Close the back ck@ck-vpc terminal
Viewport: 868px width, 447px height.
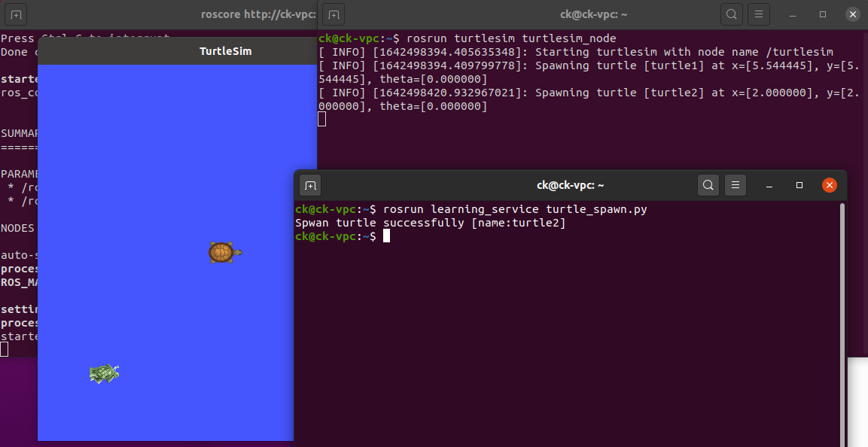pyautogui.click(x=852, y=14)
